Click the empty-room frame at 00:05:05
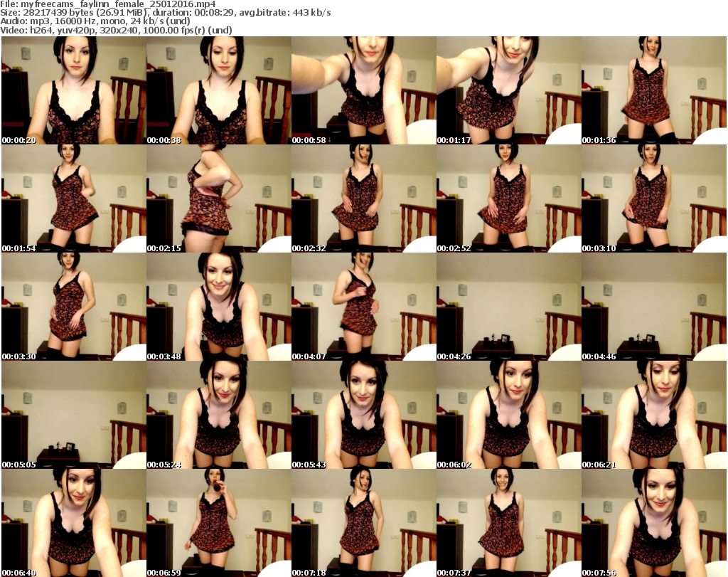This screenshot has height=577, width=728. pos(74,415)
